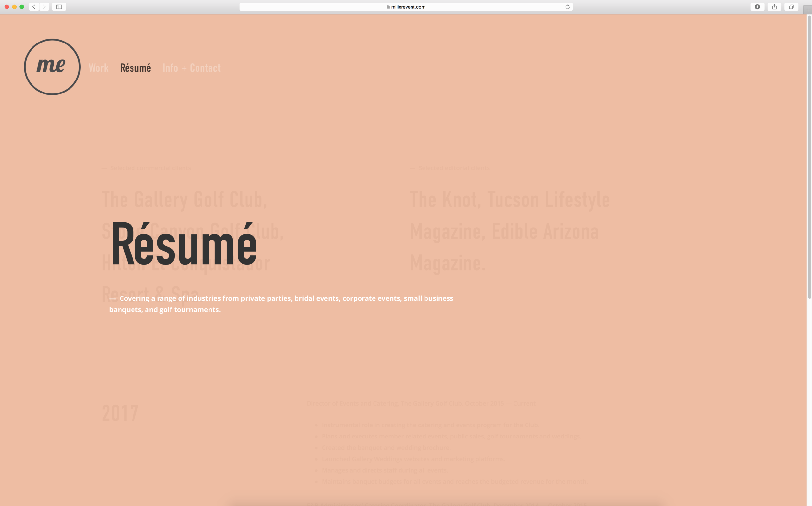Image resolution: width=812 pixels, height=506 pixels.
Task: Close the Safari window with red button
Action: (x=7, y=7)
